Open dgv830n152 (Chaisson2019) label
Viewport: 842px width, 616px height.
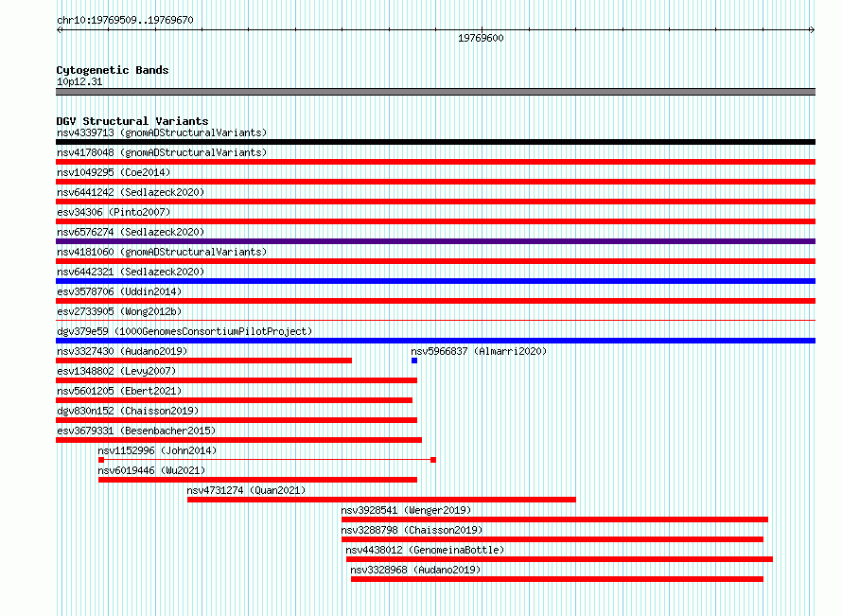coord(128,411)
